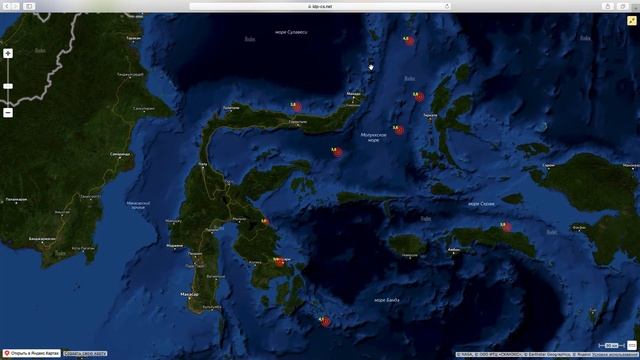Go back using the browser back arrow

point(7,6)
